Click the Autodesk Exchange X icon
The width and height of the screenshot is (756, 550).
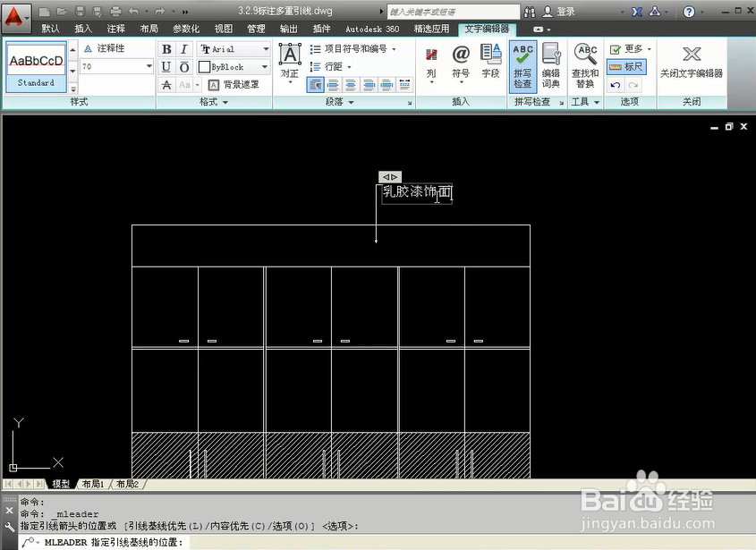(x=637, y=11)
